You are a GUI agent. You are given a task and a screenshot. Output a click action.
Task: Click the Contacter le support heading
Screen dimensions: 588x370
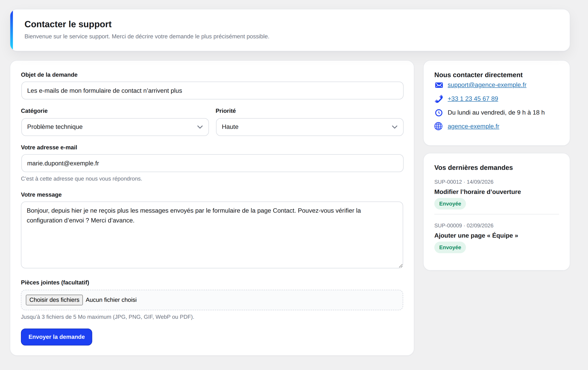[68, 24]
